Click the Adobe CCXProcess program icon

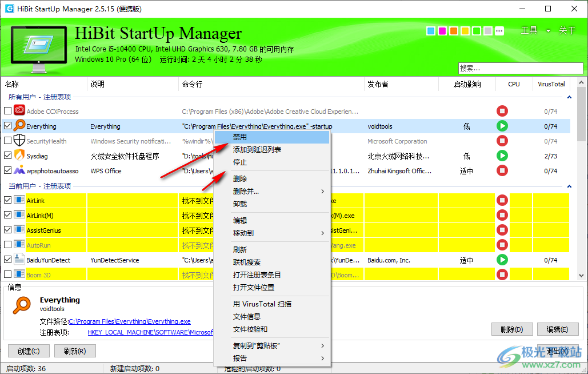coord(19,111)
